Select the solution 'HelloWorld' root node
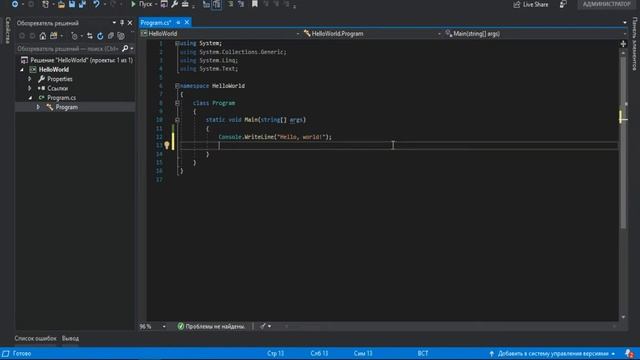640x360 pixels. tap(77, 60)
